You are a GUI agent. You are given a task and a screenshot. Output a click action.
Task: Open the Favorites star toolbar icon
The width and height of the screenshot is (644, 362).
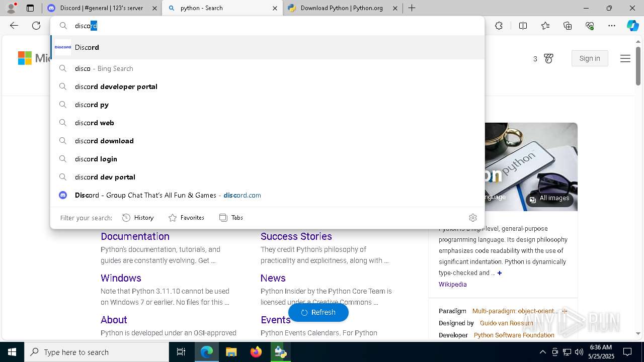pyautogui.click(x=545, y=26)
